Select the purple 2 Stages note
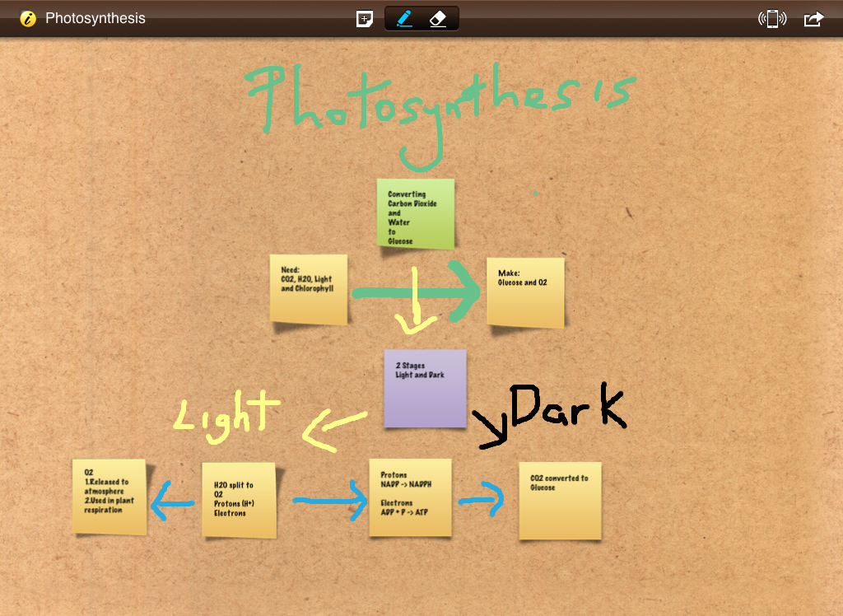Screen dimensions: 843x616 pyautogui.click(x=425, y=387)
